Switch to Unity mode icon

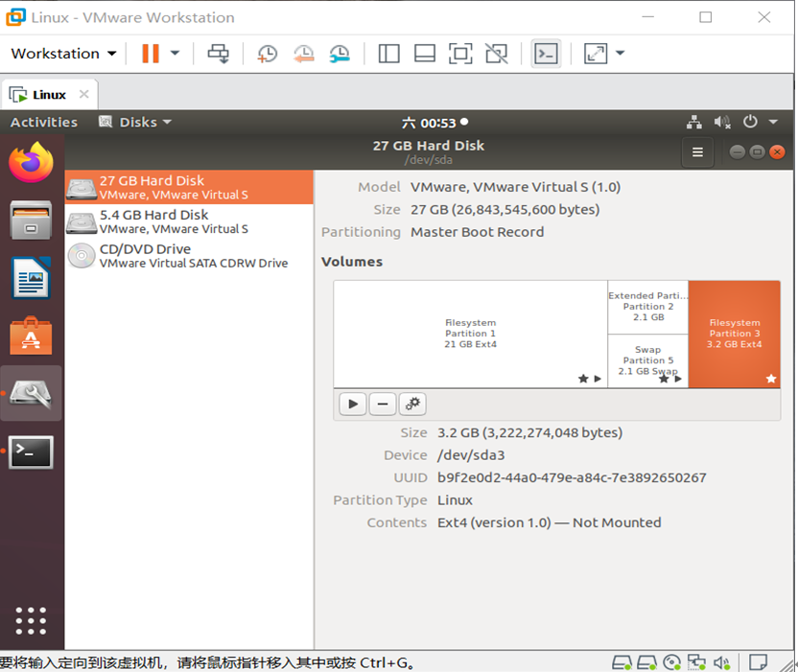(496, 54)
